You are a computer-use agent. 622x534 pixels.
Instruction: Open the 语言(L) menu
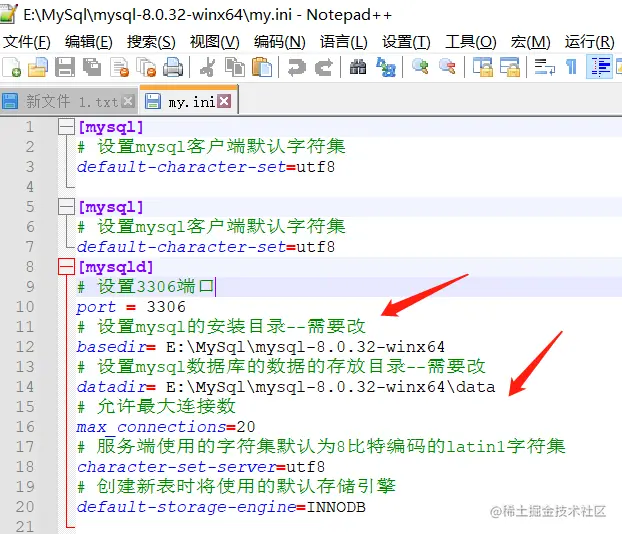click(x=344, y=42)
